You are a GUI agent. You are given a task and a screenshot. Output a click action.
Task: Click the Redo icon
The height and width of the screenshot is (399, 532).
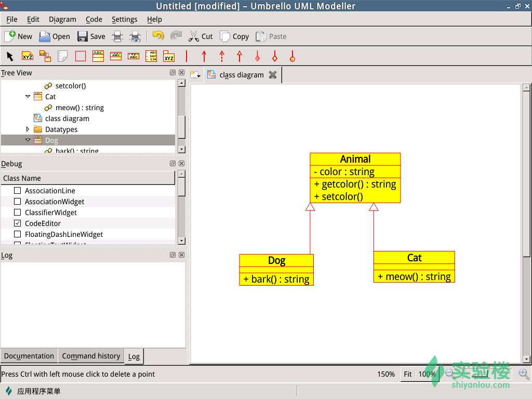(176, 36)
